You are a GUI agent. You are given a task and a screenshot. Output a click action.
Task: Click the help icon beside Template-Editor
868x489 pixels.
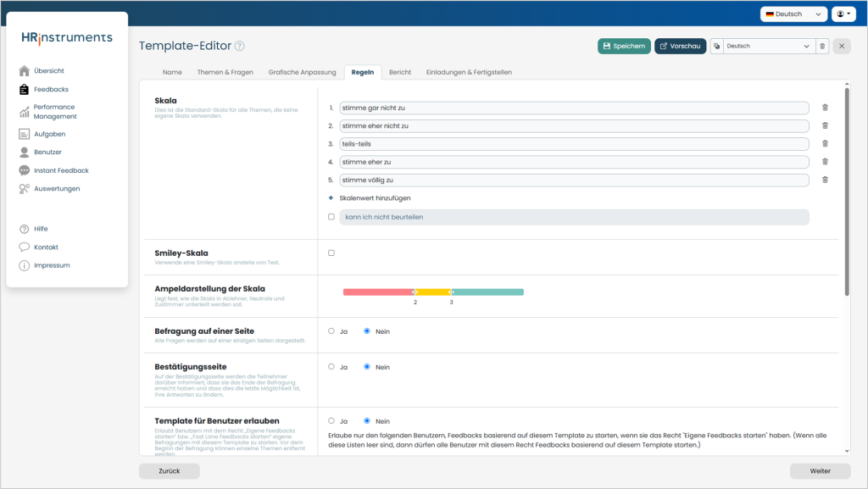click(239, 46)
